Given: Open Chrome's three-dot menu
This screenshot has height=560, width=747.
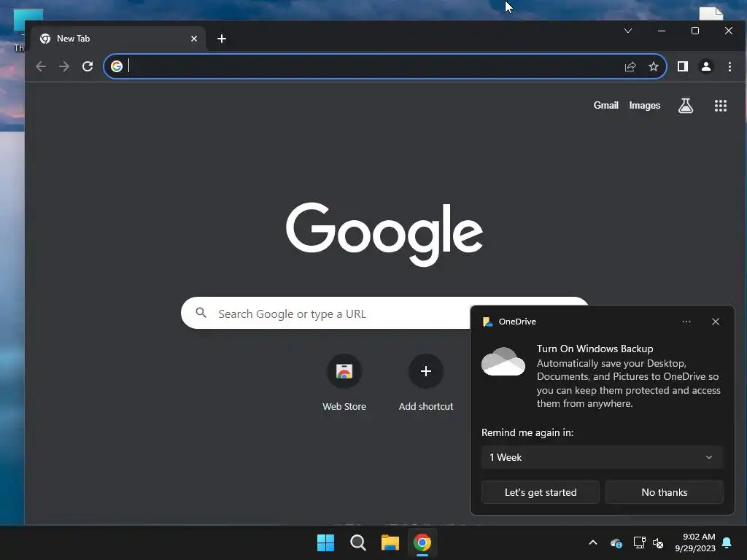Looking at the screenshot, I should coord(729,66).
